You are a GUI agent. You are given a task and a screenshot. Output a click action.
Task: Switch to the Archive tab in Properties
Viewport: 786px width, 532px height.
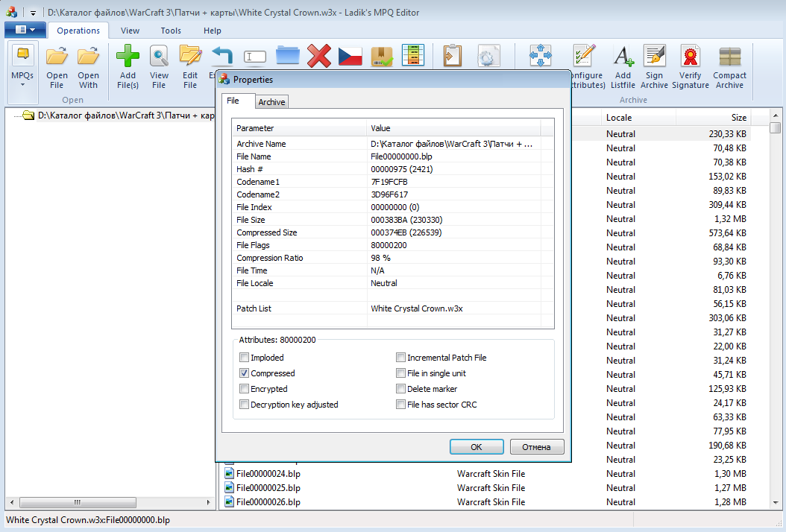click(271, 101)
